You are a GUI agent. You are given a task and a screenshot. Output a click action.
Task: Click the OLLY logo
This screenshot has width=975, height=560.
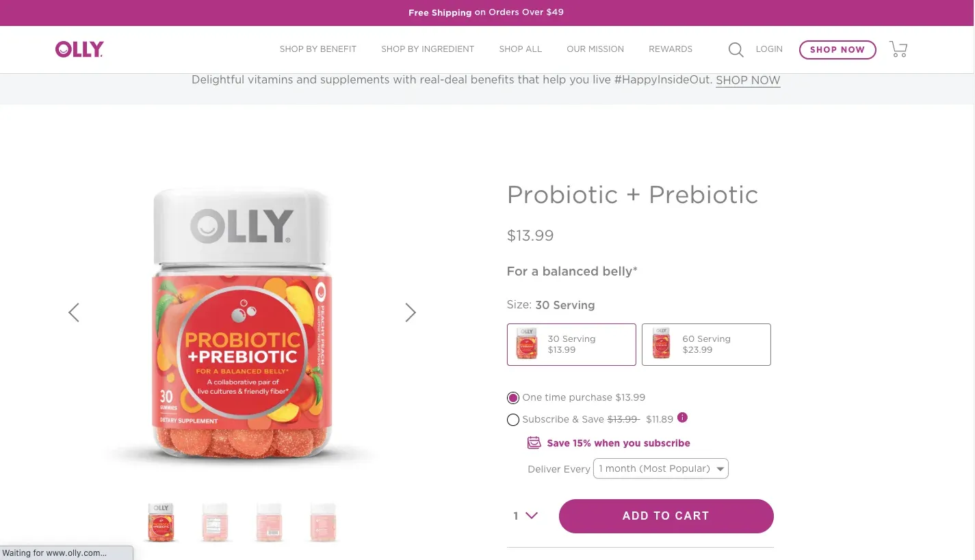pyautogui.click(x=79, y=49)
